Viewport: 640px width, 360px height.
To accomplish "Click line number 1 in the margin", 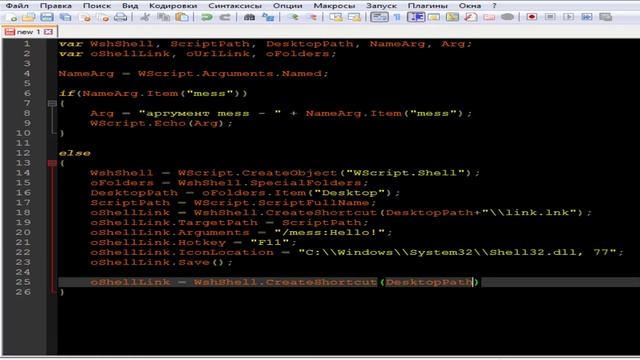I will point(27,44).
